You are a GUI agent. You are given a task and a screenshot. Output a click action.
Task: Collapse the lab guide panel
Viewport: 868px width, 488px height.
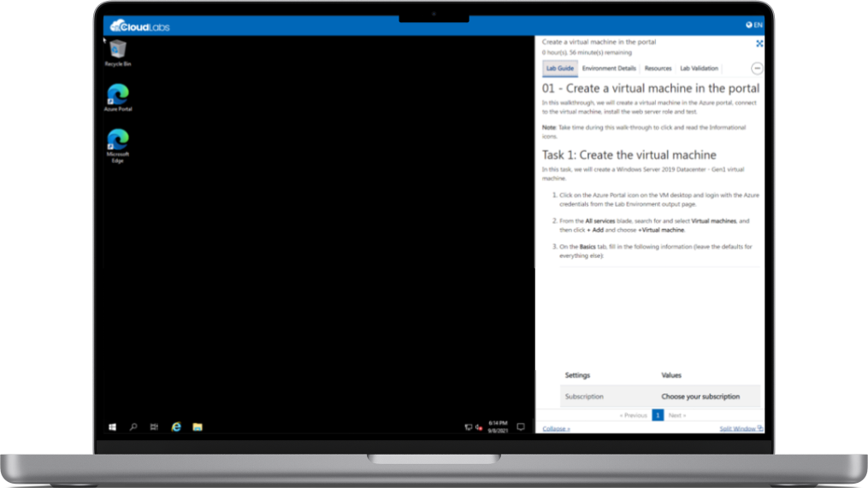pos(556,428)
